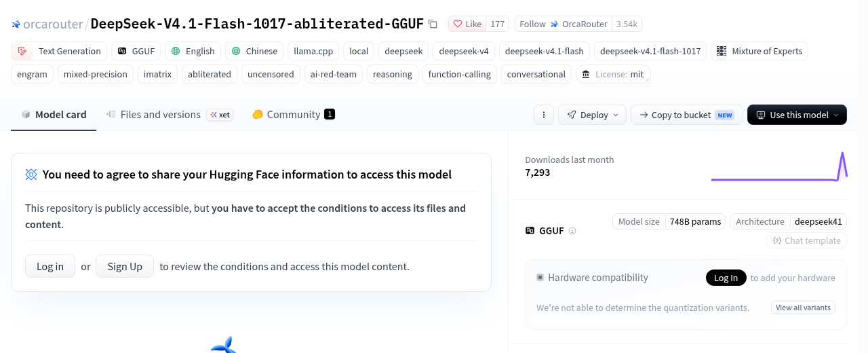
Task: Select the abliterated tag
Action: pyautogui.click(x=210, y=74)
